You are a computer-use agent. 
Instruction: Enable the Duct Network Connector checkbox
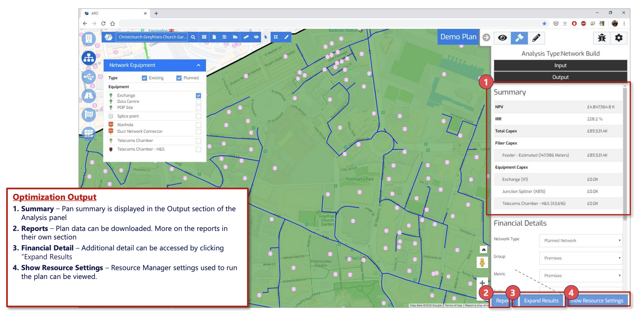[198, 131]
